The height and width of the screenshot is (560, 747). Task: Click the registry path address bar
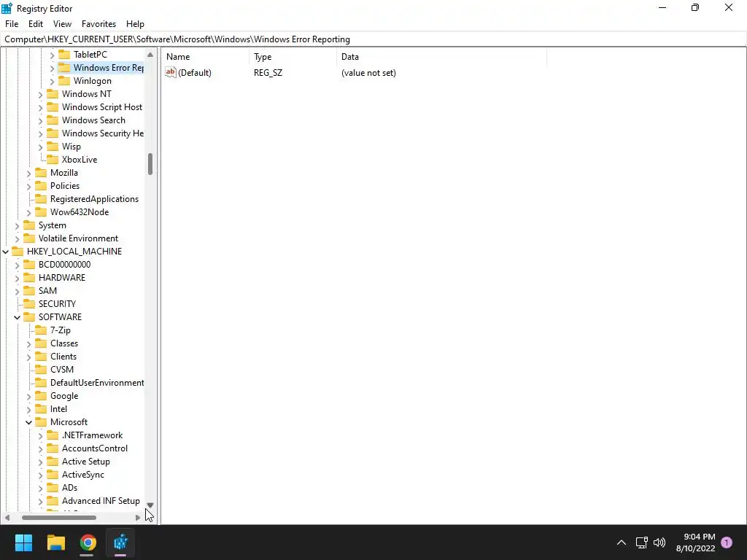(373, 39)
